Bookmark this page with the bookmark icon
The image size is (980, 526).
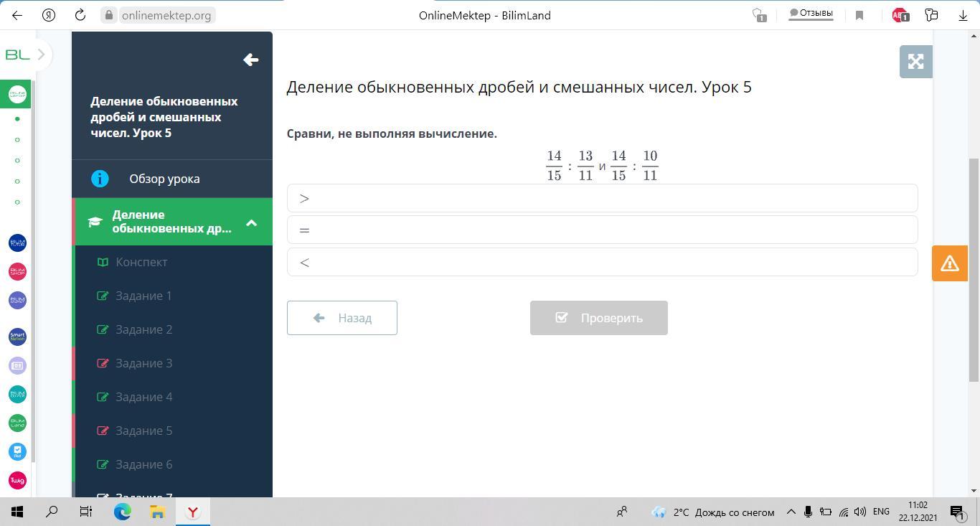859,15
